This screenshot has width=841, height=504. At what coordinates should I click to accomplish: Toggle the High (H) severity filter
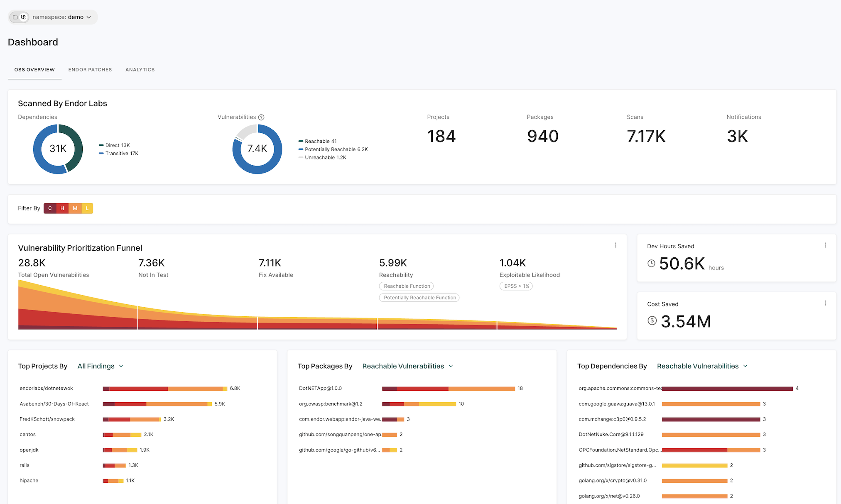click(x=62, y=208)
